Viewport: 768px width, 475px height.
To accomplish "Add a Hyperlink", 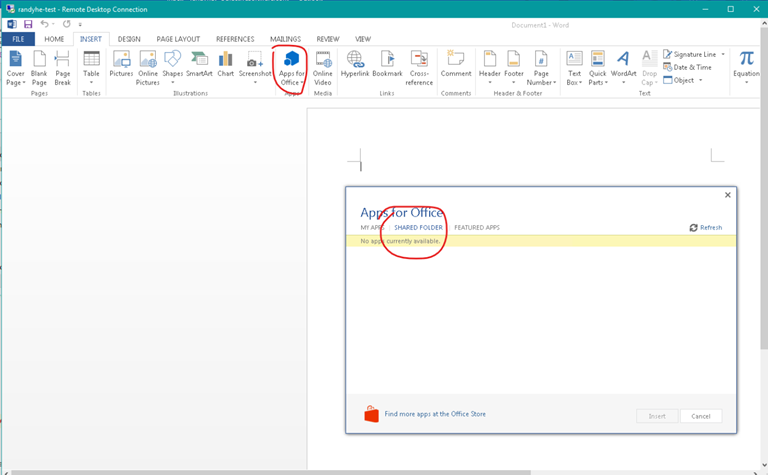I will [355, 64].
